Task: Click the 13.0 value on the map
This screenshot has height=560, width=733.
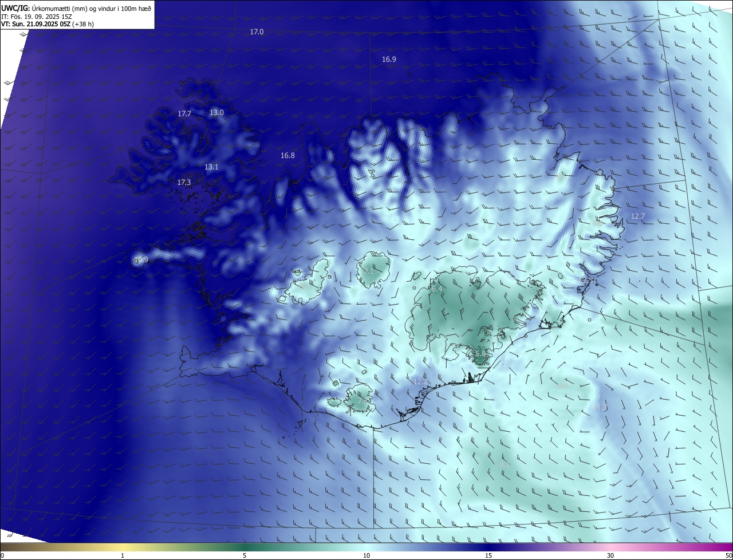Action: [x=216, y=113]
